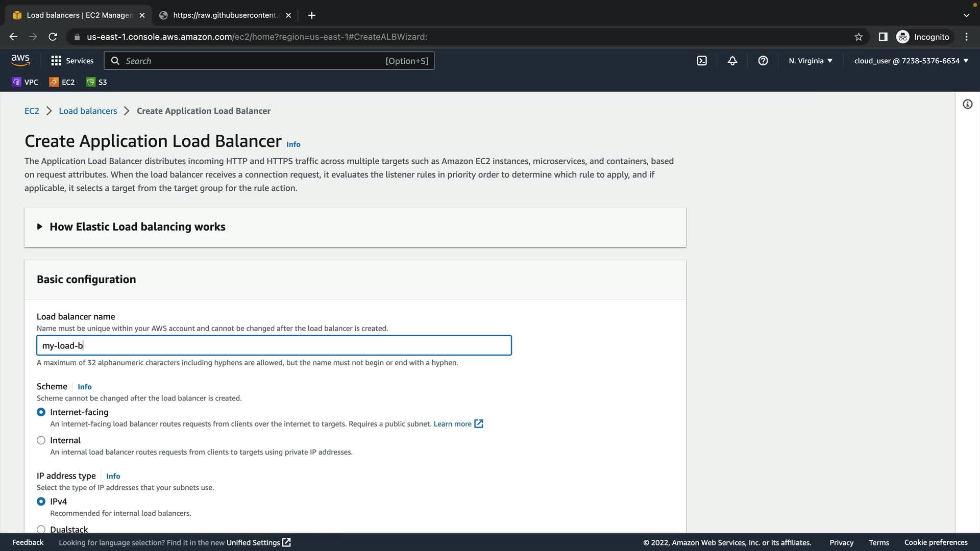980x551 pixels.
Task: Click the Feedback button in the footer
Action: pos(28,542)
